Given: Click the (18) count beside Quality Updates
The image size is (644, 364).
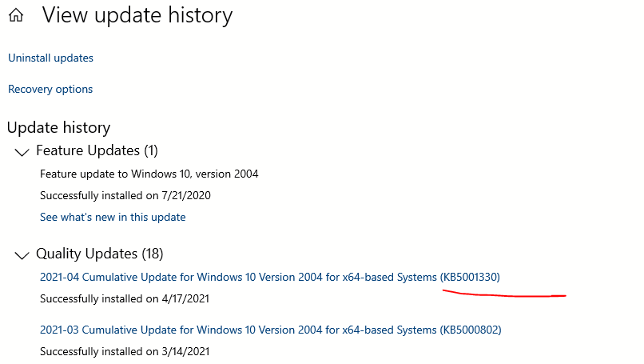Looking at the screenshot, I should (153, 254).
